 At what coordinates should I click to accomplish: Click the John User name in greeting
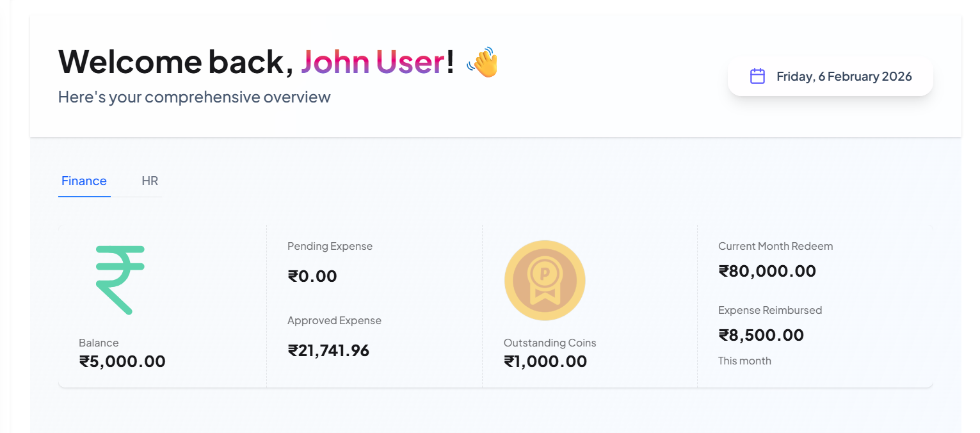(372, 61)
